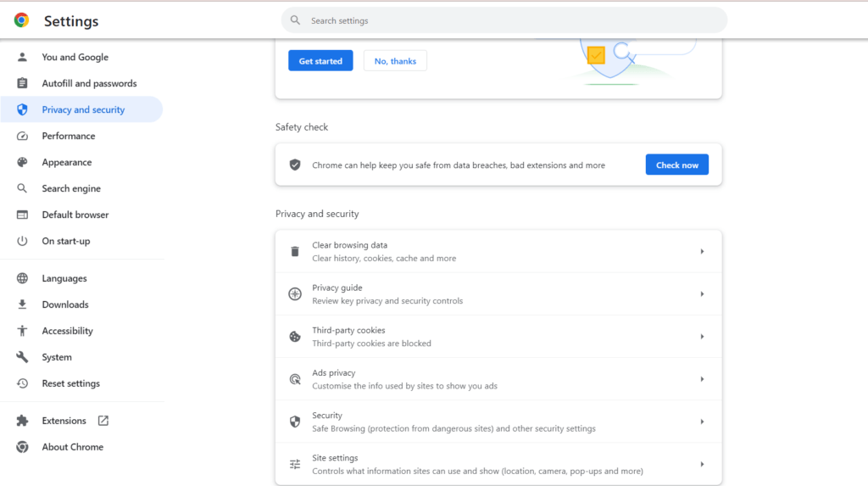Click the Get started button
Screen dimensions: 868x486
pyautogui.click(x=320, y=61)
